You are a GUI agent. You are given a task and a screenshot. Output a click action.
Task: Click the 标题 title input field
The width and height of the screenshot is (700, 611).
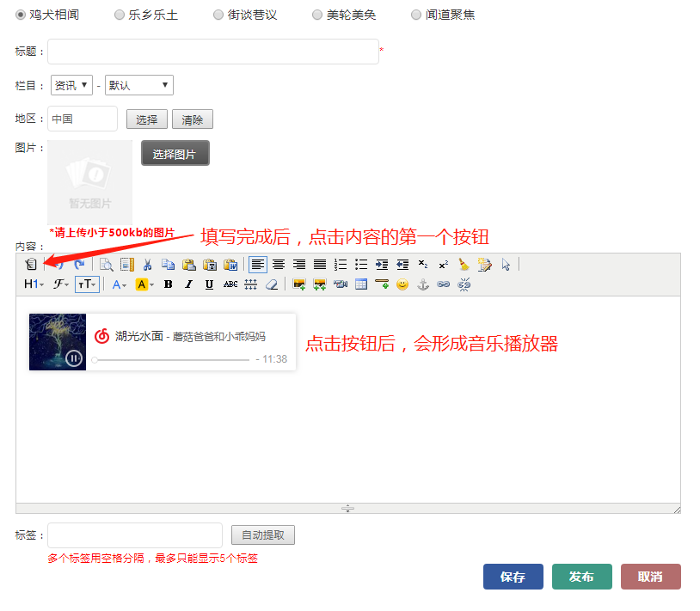tap(212, 52)
